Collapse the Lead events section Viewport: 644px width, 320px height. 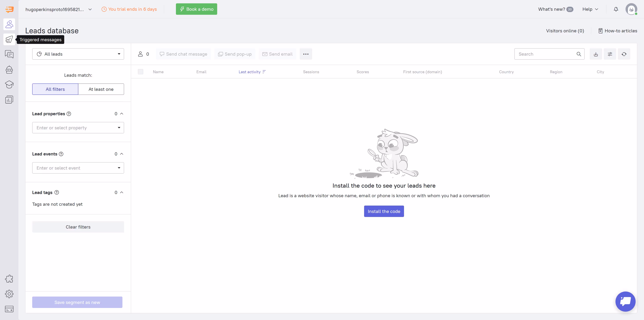coord(122,154)
